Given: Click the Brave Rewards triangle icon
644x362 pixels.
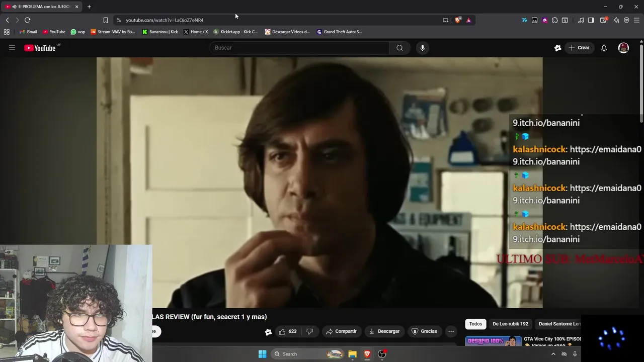Looking at the screenshot, I should [x=468, y=20].
